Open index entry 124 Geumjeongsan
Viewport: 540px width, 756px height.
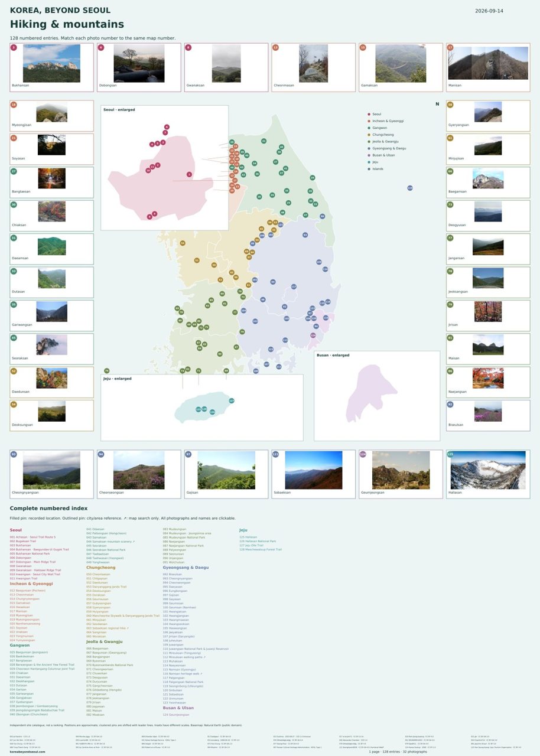[176, 714]
